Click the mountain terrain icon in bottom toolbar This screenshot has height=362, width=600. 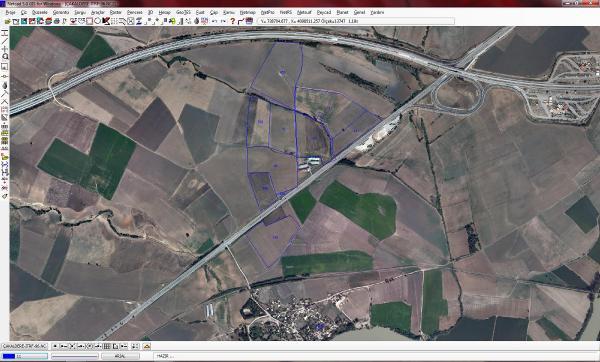click(x=147, y=346)
